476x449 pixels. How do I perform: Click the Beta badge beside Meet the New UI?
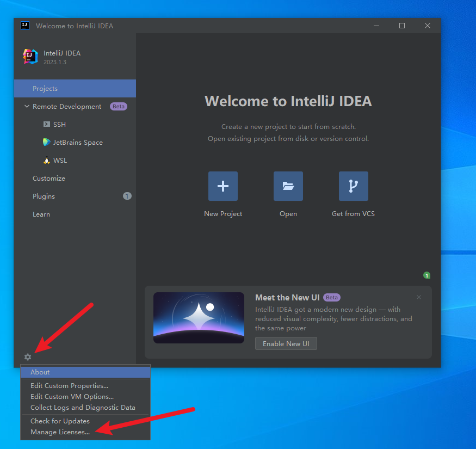click(332, 297)
